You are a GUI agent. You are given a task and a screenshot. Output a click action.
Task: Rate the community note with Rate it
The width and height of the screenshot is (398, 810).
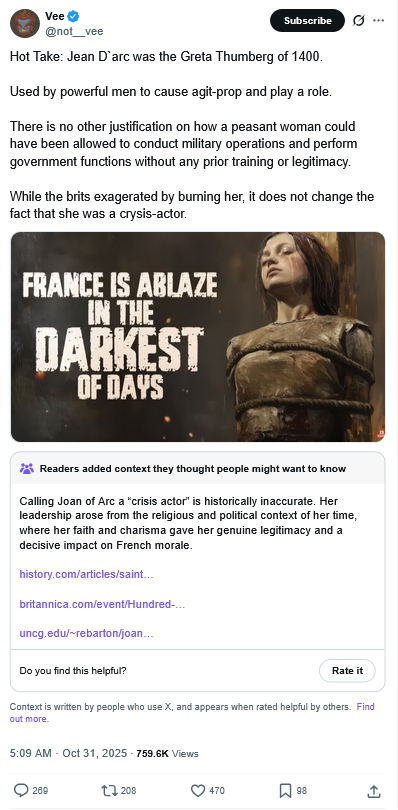[x=347, y=671]
